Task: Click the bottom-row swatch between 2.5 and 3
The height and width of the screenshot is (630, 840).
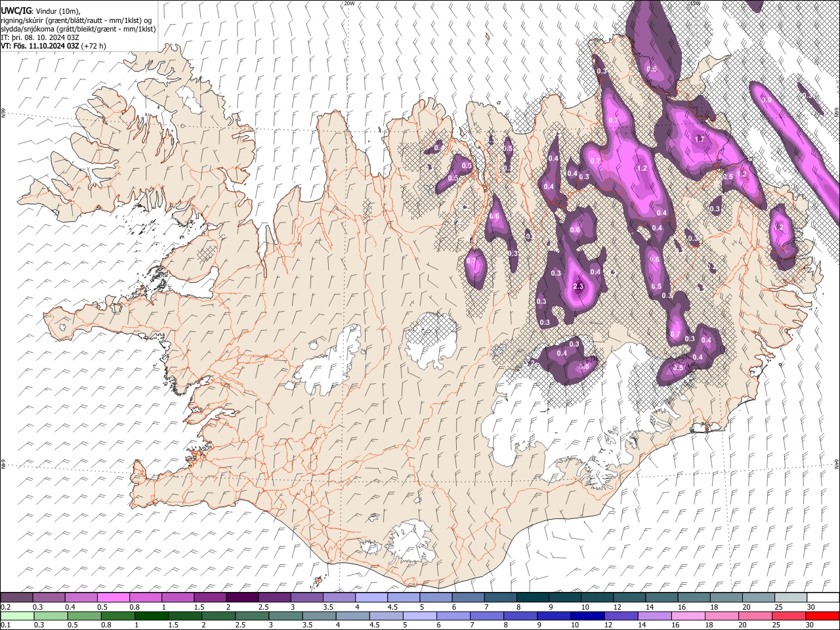Action: (x=251, y=616)
